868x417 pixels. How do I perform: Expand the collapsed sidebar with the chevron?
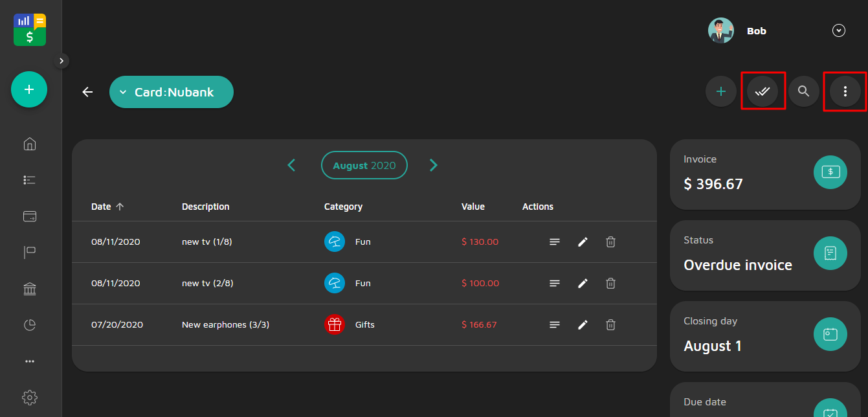tap(61, 61)
